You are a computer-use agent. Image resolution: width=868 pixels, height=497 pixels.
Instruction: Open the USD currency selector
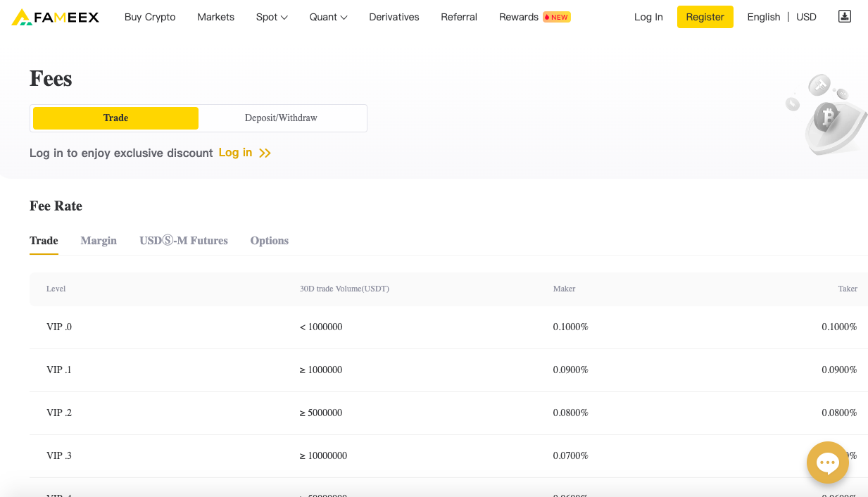806,17
